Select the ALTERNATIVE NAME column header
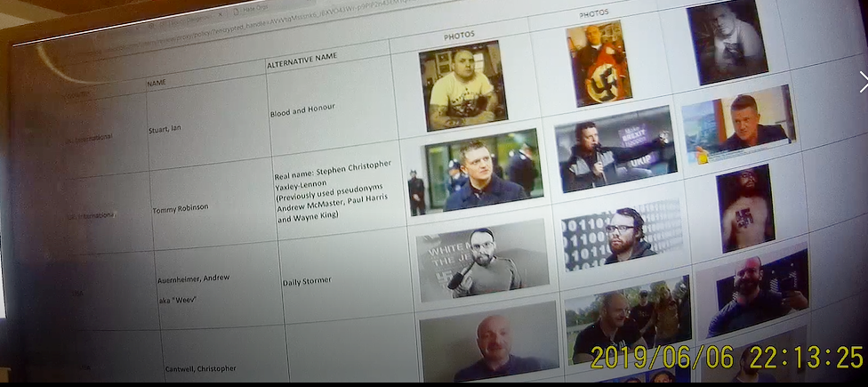 pyautogui.click(x=301, y=60)
